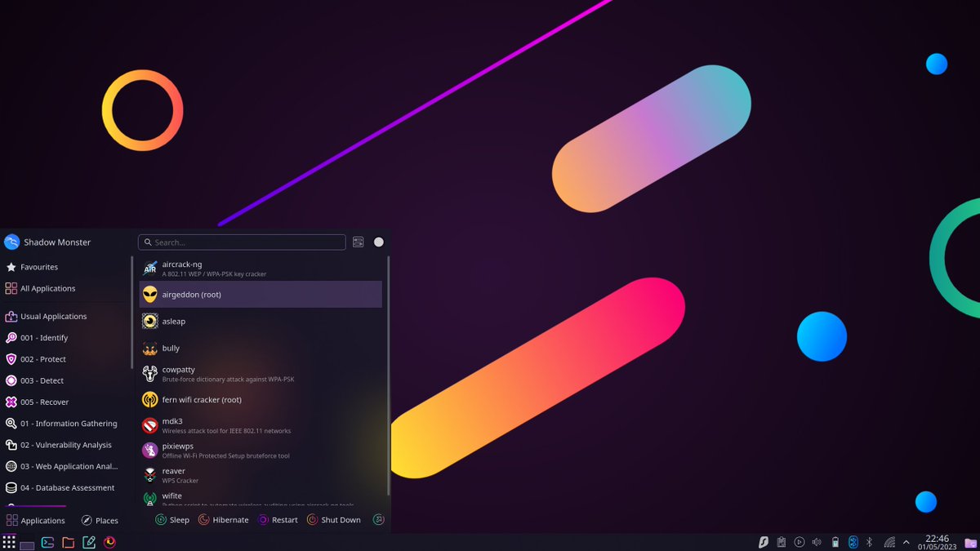The image size is (980, 551).
Task: Open more session options icon
Action: pos(378,520)
